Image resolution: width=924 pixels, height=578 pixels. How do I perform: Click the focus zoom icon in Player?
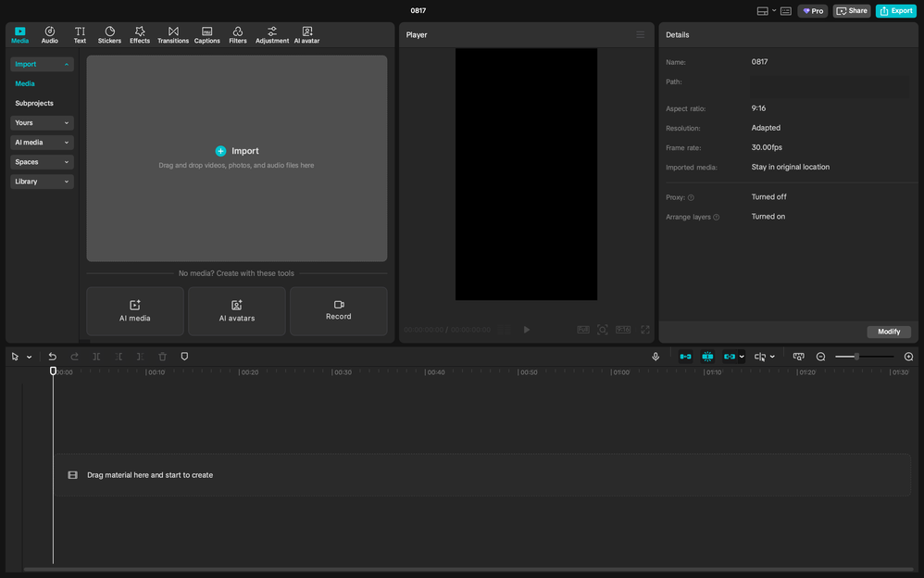(x=602, y=330)
